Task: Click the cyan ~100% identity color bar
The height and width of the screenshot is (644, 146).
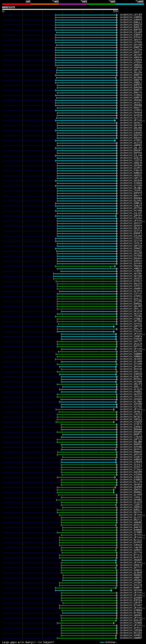Action: (x=130, y=4)
